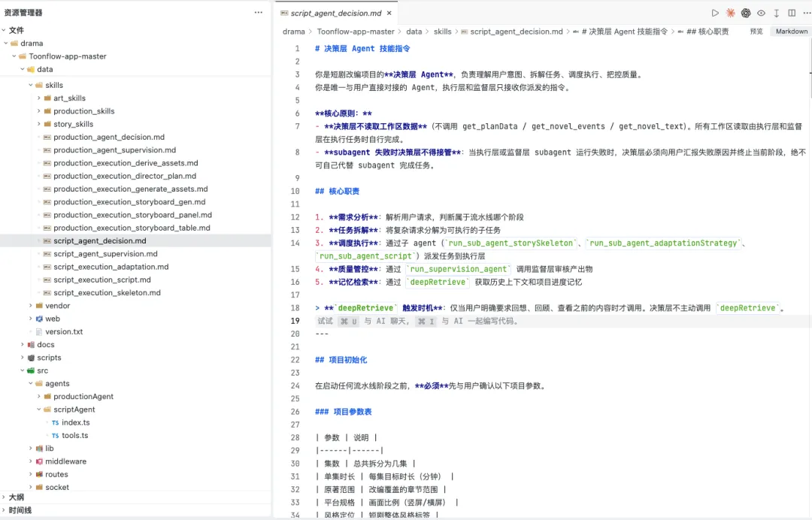Collapse the Toonflow-app-master folder chevron

pos(14,56)
